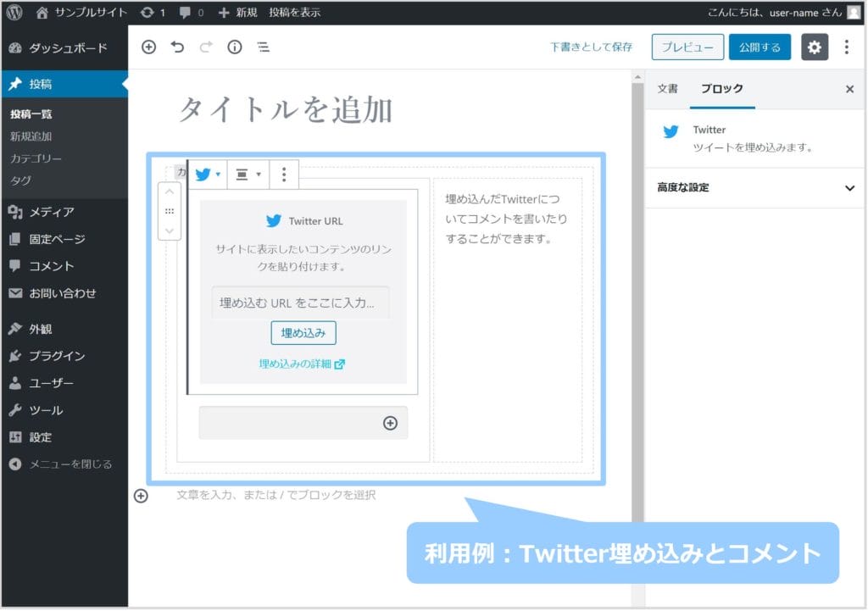Click the 埋め込み button

coord(303,333)
